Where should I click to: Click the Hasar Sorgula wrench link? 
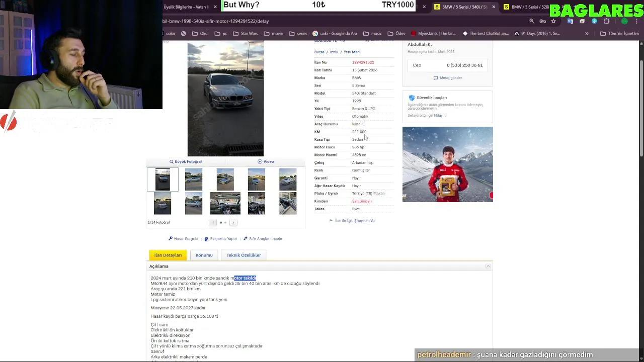183,239
